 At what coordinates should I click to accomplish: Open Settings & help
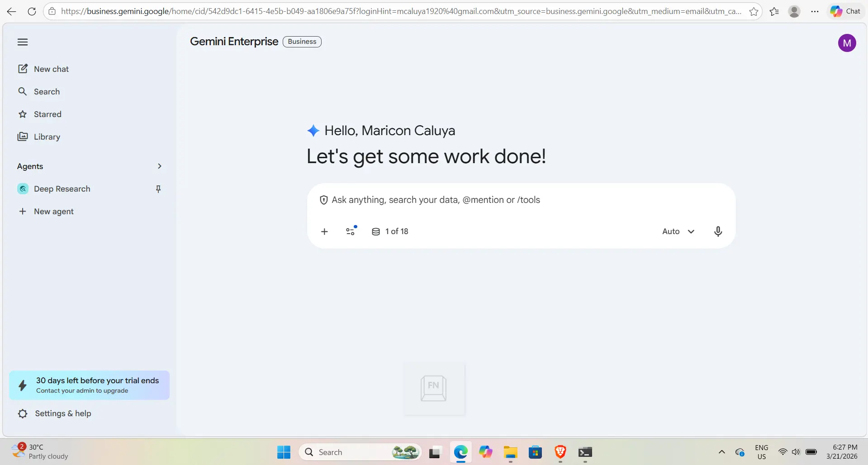click(55, 413)
